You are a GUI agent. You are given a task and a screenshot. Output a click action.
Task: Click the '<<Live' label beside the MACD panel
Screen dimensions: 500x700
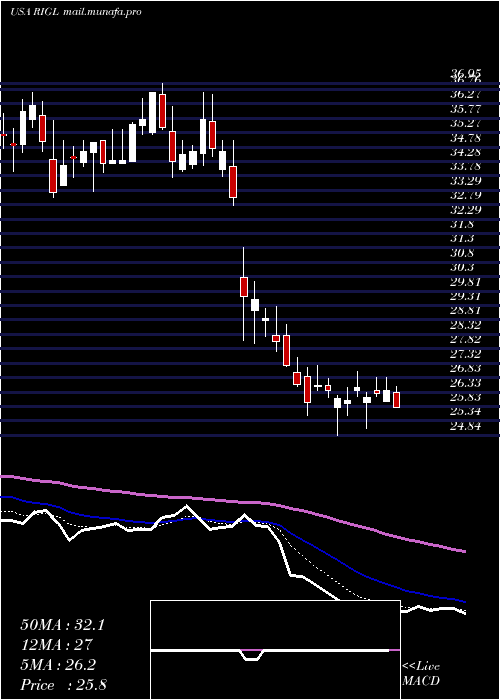(421, 667)
